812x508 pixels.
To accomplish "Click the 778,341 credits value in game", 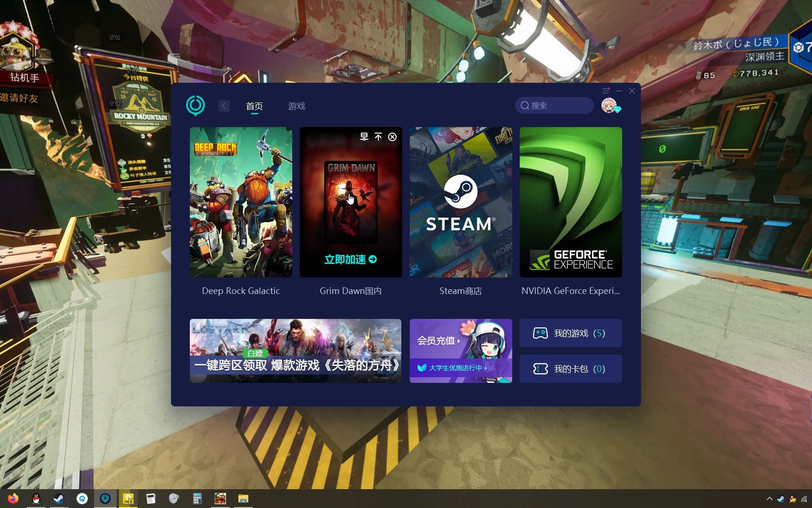I will 758,73.
